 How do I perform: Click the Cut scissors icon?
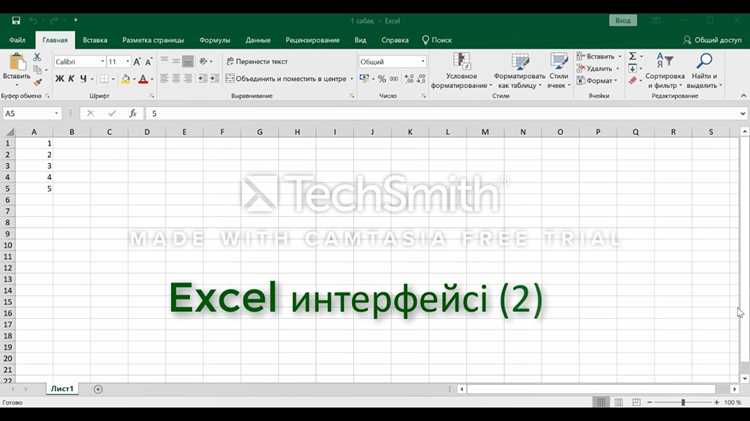[x=37, y=57]
